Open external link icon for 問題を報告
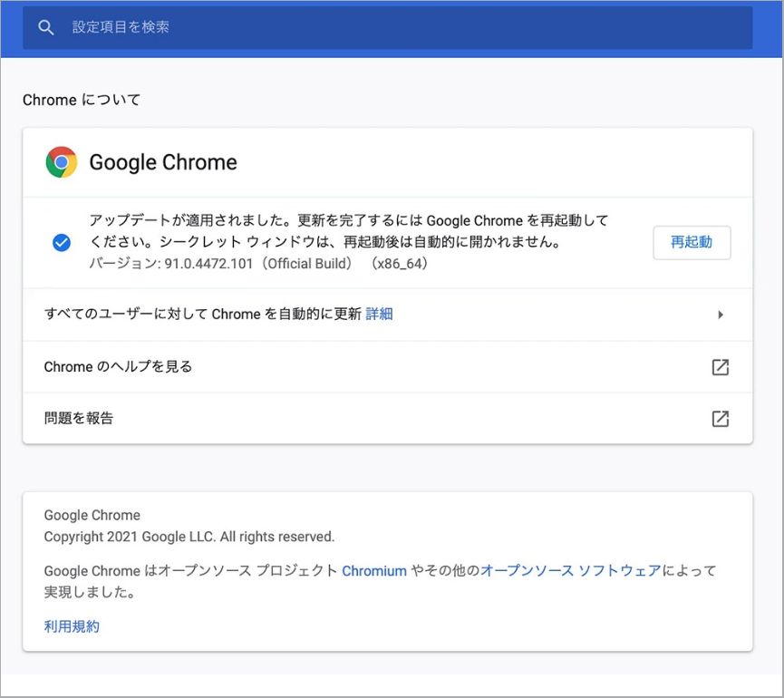The height and width of the screenshot is (698, 784). (x=720, y=419)
